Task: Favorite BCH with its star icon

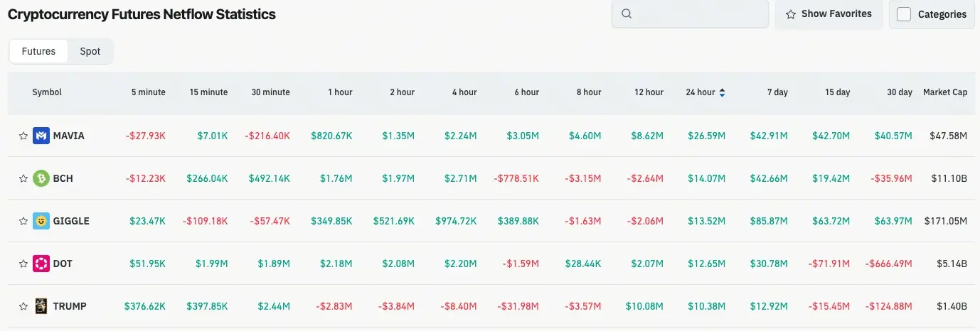Action: (x=23, y=178)
